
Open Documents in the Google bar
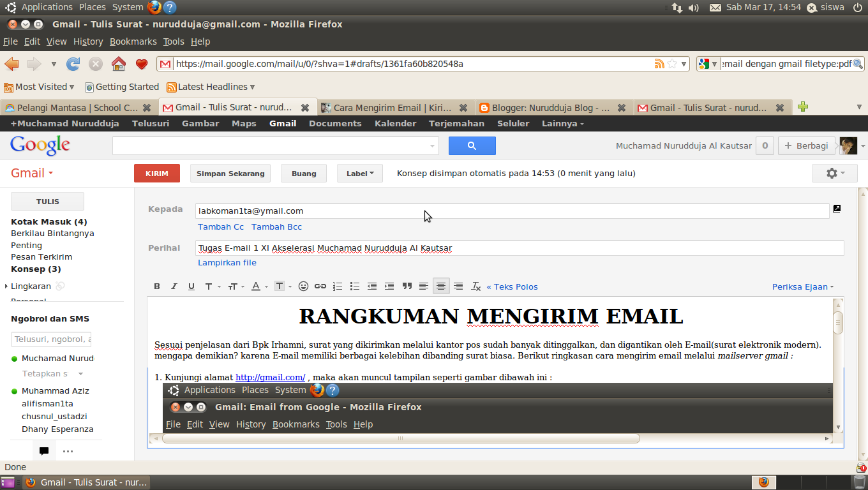pyautogui.click(x=335, y=124)
